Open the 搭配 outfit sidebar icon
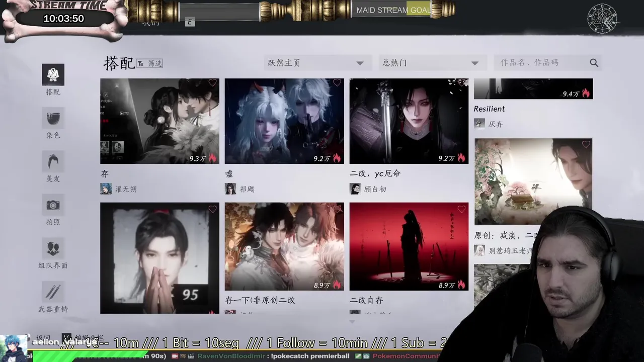The image size is (644, 362). (x=53, y=75)
